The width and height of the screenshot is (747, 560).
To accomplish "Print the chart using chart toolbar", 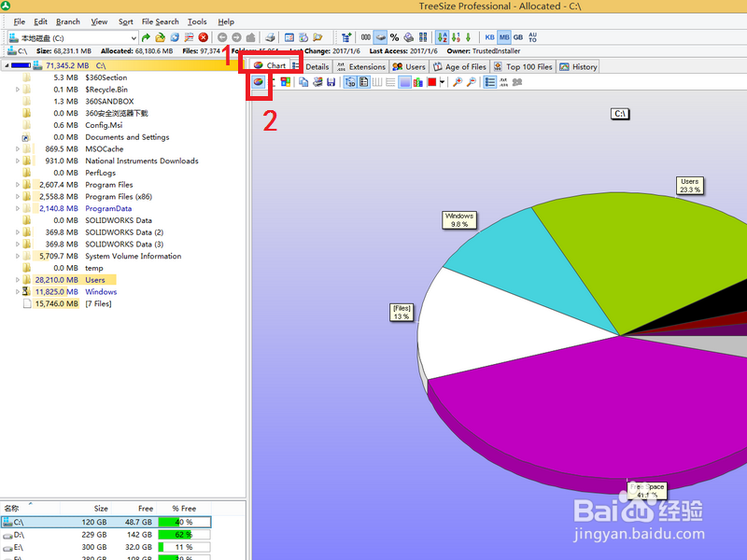I will [x=317, y=82].
